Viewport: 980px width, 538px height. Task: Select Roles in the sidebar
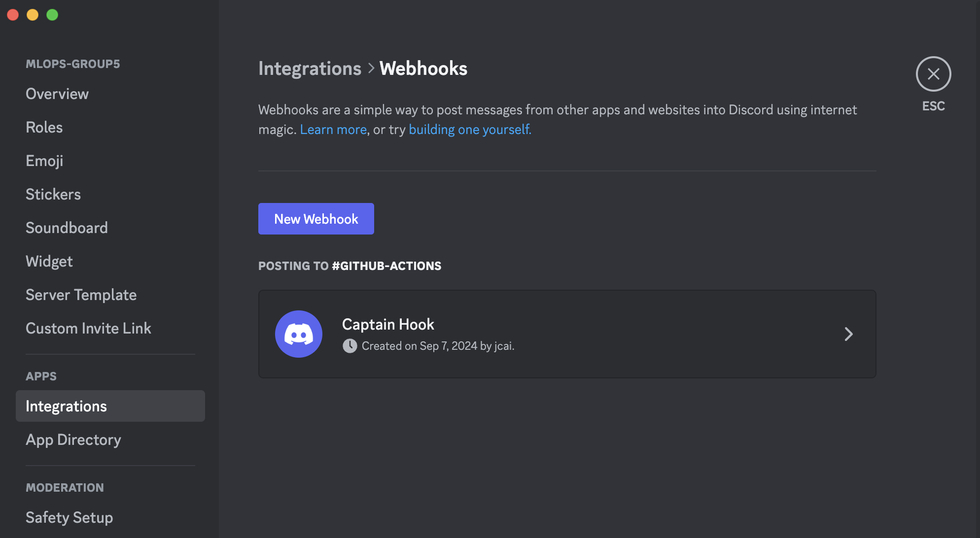(x=44, y=127)
